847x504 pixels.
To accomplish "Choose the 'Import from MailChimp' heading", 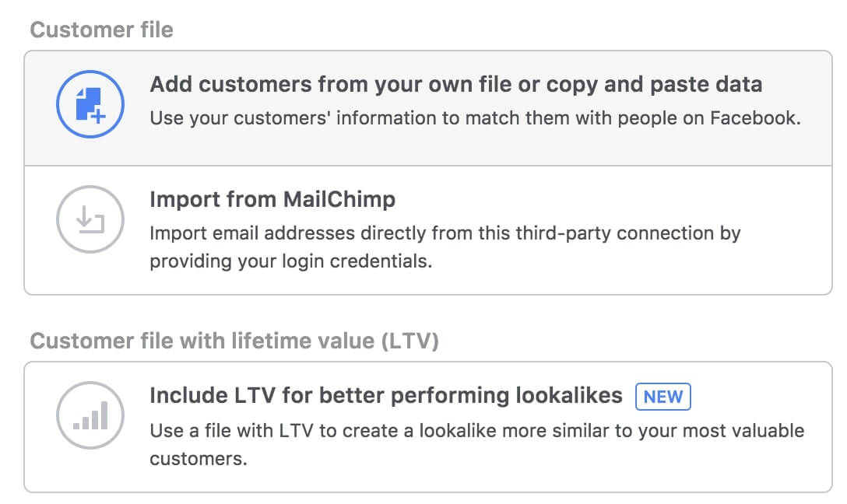I will [272, 200].
